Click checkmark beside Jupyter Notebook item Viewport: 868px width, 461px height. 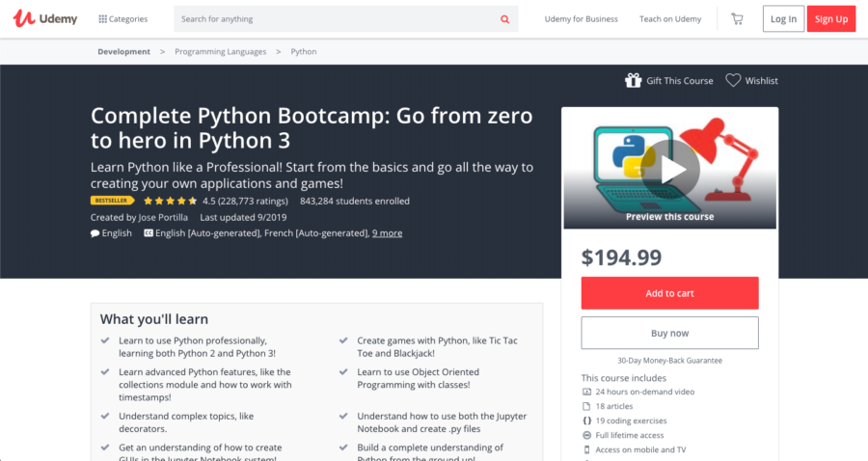tap(343, 416)
